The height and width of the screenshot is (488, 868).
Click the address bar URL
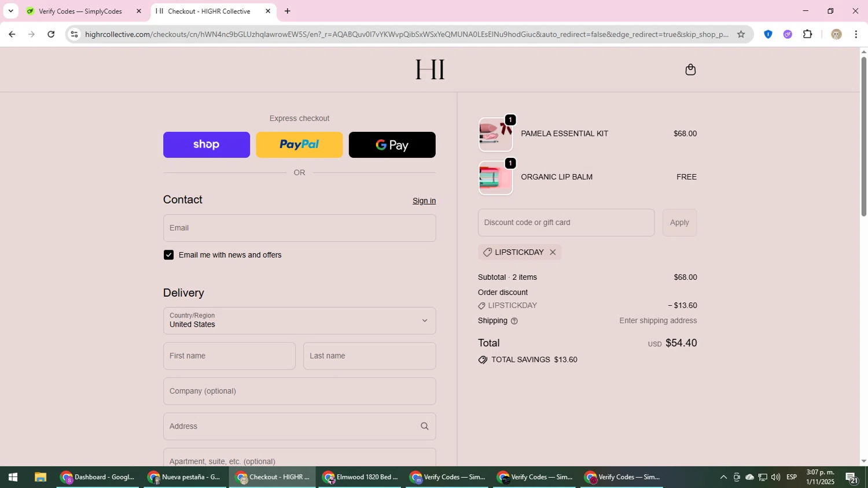[x=407, y=34]
